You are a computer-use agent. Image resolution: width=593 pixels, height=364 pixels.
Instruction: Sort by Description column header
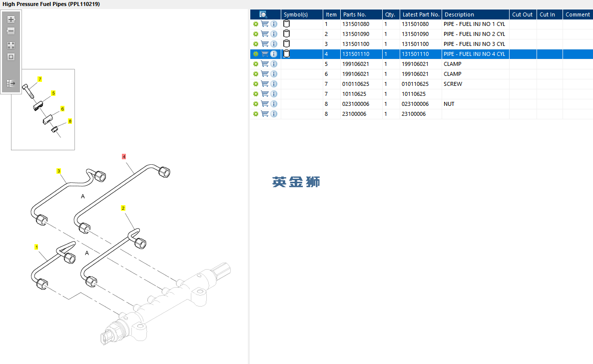(476, 14)
